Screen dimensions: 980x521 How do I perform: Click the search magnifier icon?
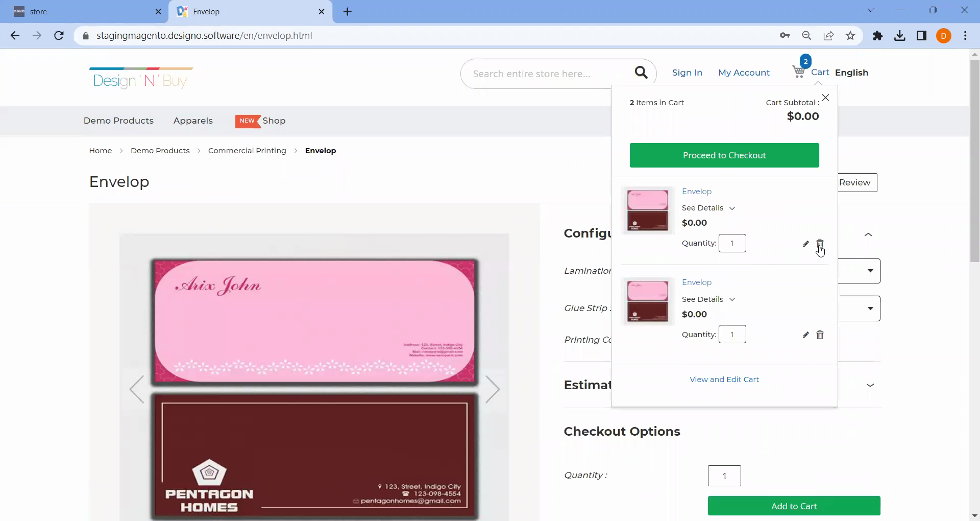tap(641, 73)
